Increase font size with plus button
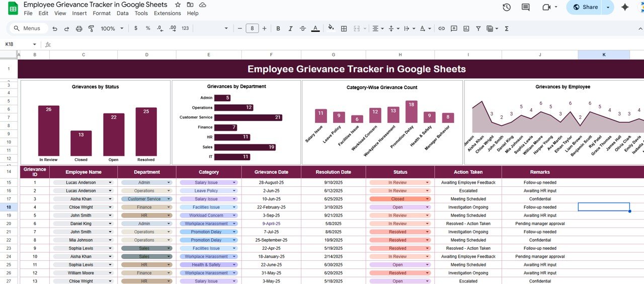This screenshot has width=644, height=284. point(265,29)
